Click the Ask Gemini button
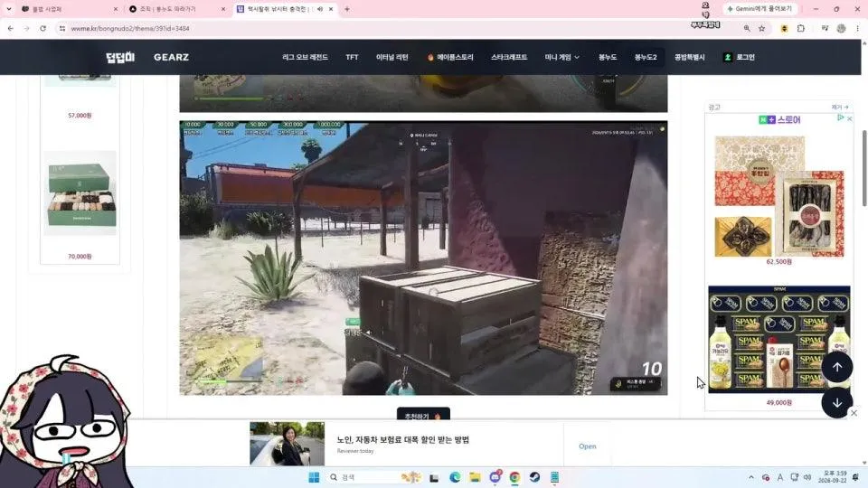Screen dimensions: 868x488 760,9
